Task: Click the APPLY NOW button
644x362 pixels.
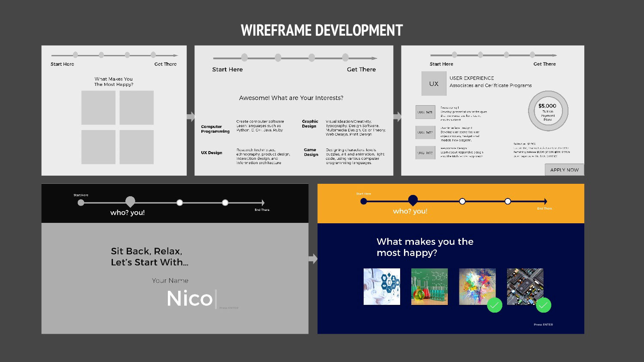Action: (x=564, y=170)
